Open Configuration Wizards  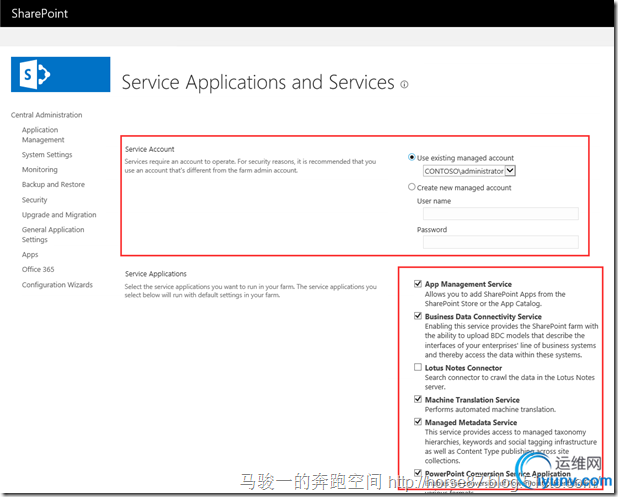[57, 285]
